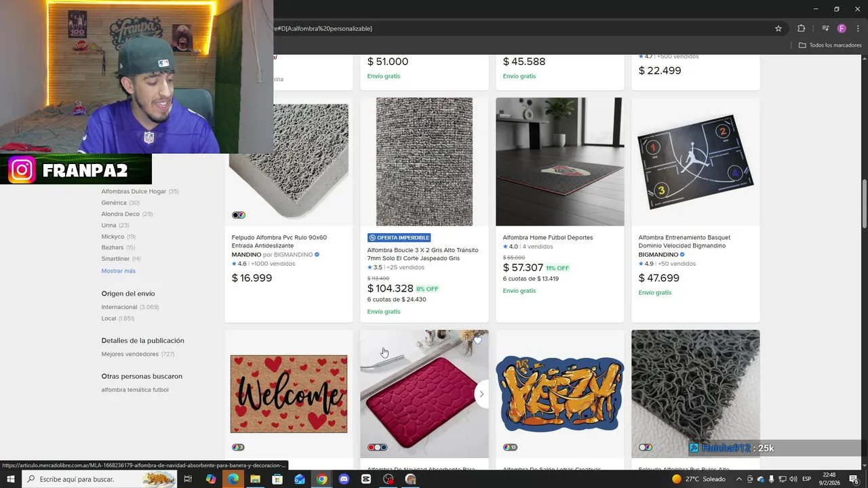Click the BIGMANDINO verified badge icon
The image size is (868, 488).
click(x=682, y=255)
